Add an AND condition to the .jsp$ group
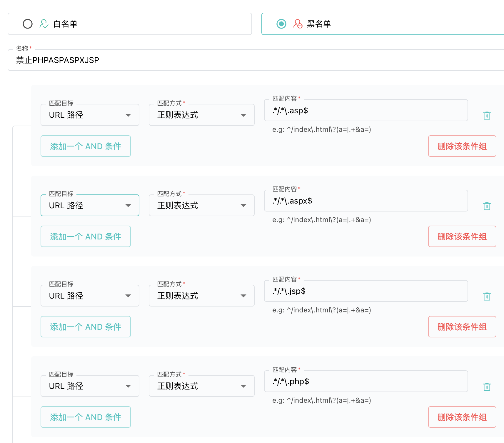This screenshot has height=443, width=504. click(x=86, y=327)
